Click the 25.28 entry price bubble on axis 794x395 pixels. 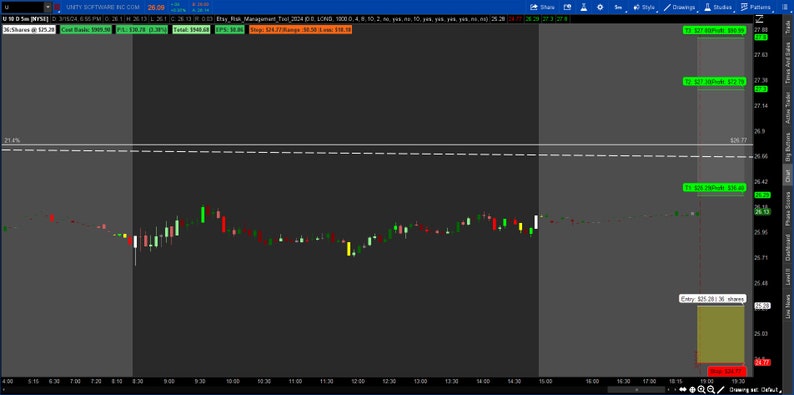762,306
